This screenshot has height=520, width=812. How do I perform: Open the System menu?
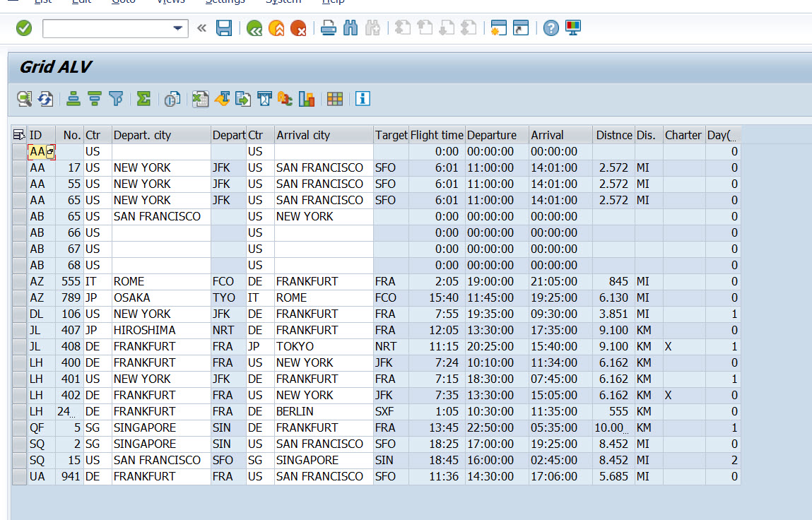pos(283,3)
